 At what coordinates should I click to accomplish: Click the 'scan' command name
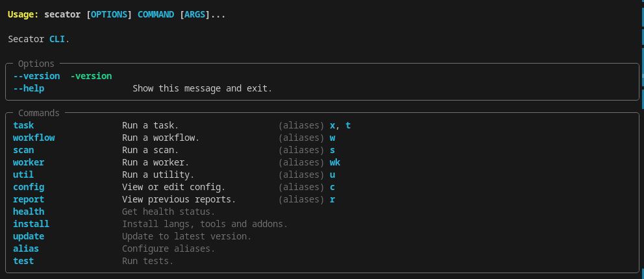tap(23, 150)
